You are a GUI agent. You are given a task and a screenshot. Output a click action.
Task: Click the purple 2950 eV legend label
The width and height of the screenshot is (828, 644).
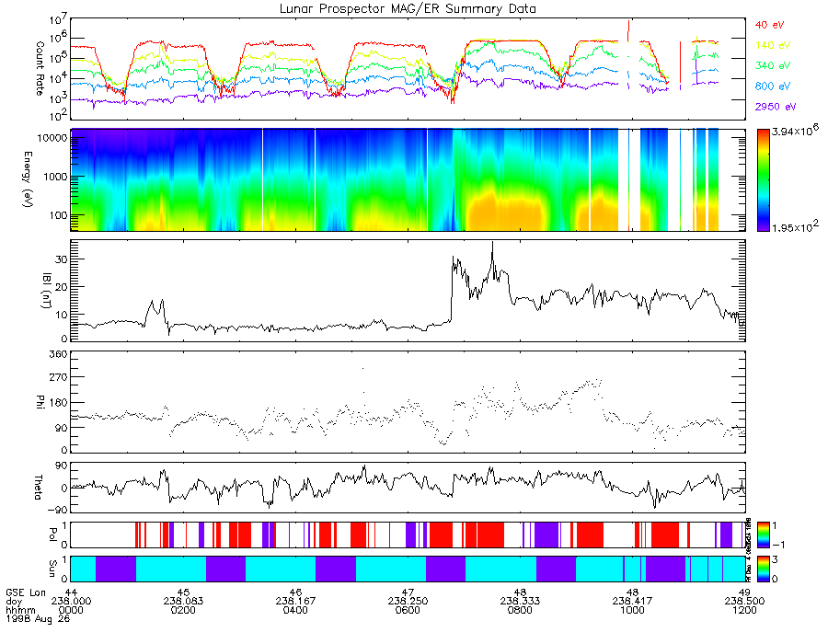click(776, 107)
